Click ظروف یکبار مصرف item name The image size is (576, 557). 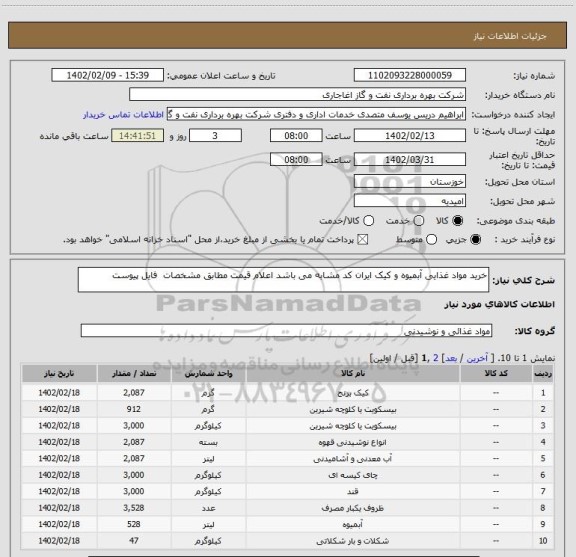point(353,508)
